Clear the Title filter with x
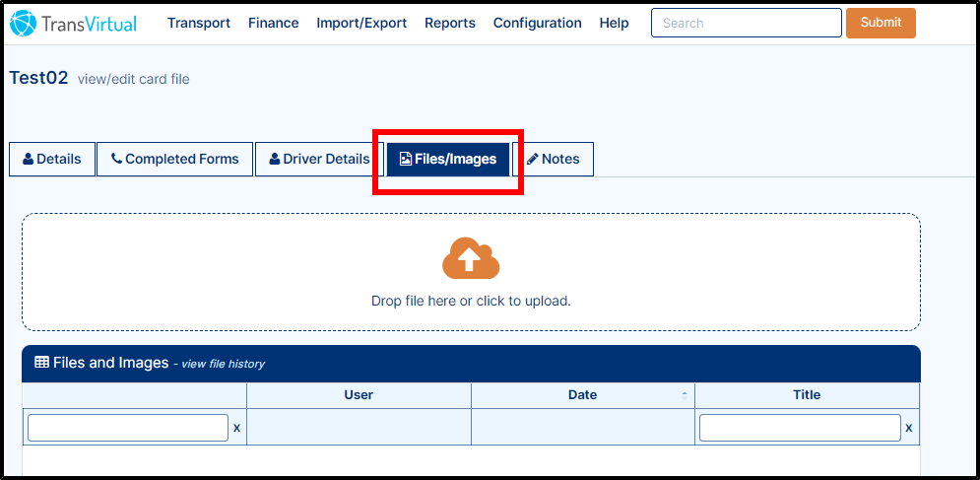 click(909, 428)
